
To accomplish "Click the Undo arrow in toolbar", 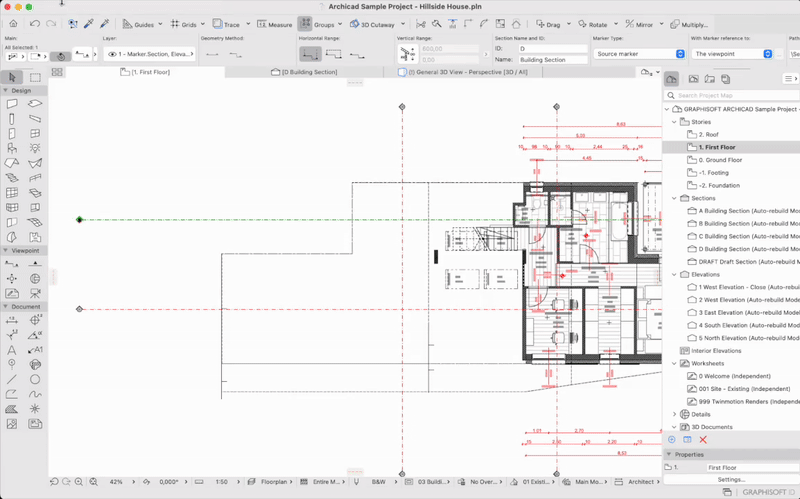I will [34, 24].
